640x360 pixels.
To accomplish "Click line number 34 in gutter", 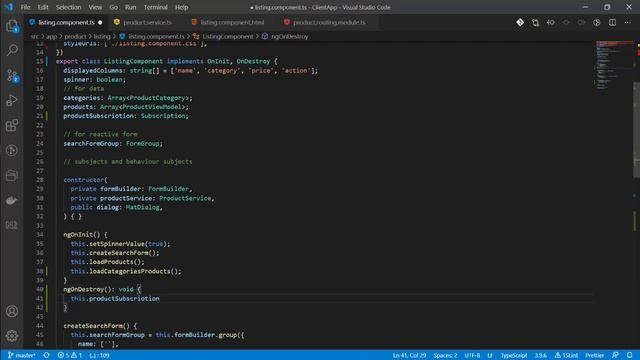I will click(x=40, y=235).
